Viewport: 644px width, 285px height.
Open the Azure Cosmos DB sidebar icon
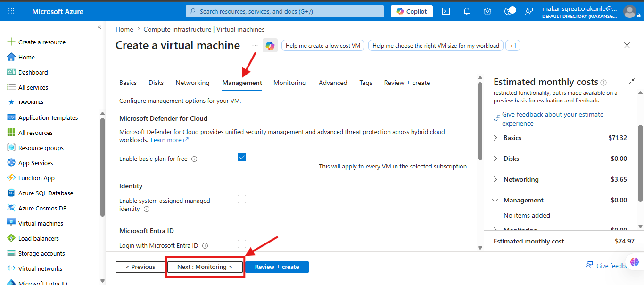click(11, 208)
